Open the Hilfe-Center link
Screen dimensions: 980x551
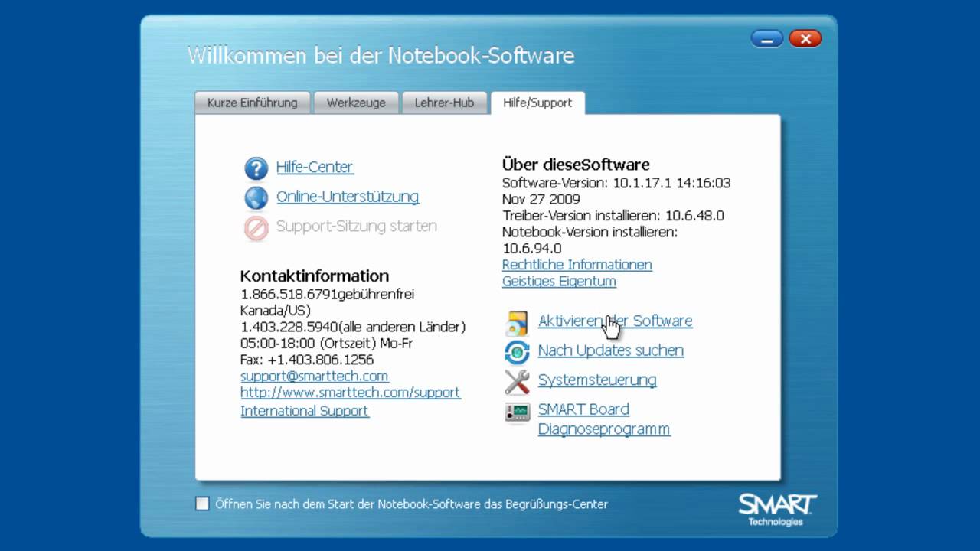[x=315, y=167]
